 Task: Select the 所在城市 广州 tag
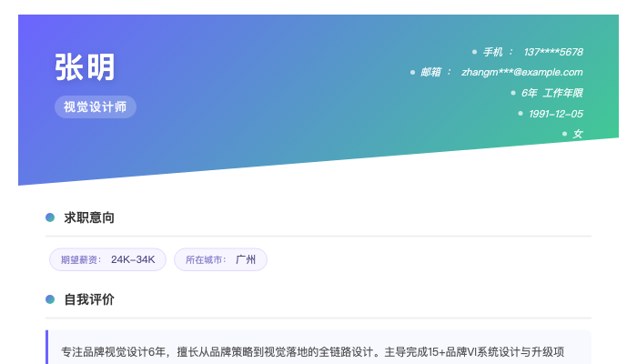(x=220, y=259)
